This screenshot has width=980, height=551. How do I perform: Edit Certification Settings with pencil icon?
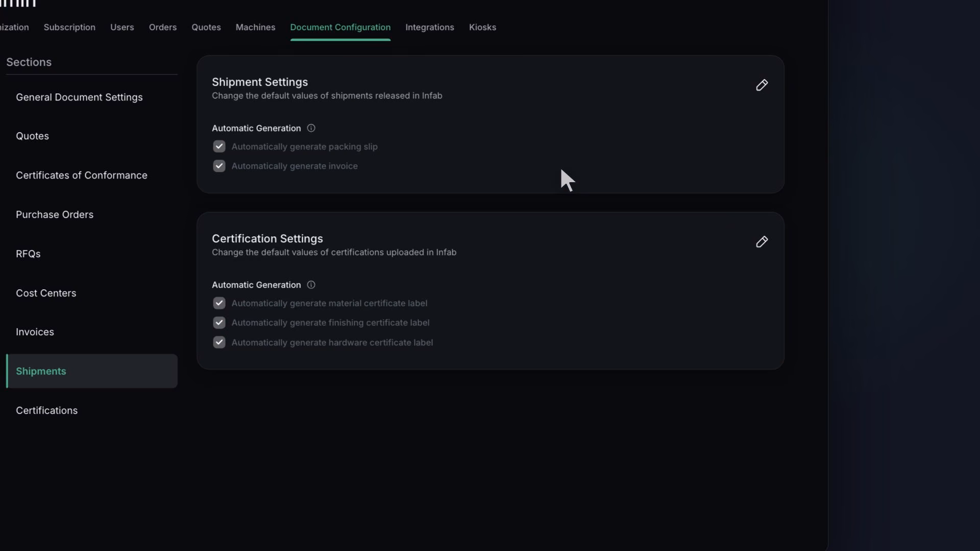(762, 242)
